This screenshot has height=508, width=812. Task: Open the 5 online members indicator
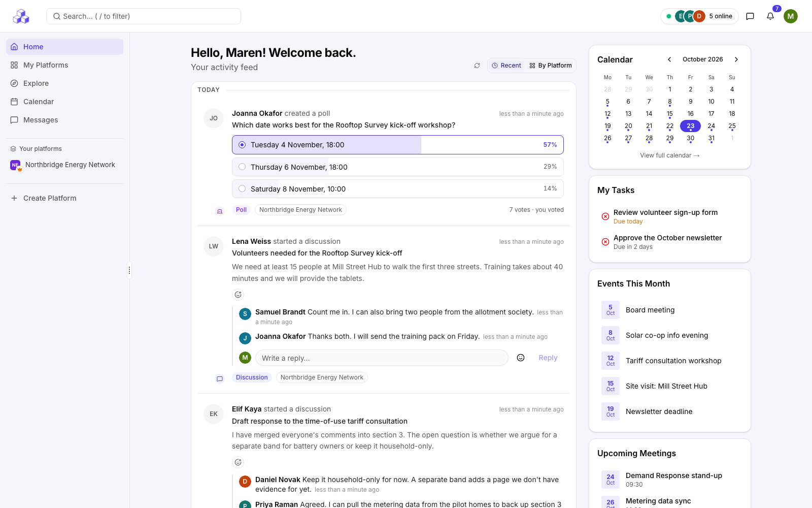699,16
